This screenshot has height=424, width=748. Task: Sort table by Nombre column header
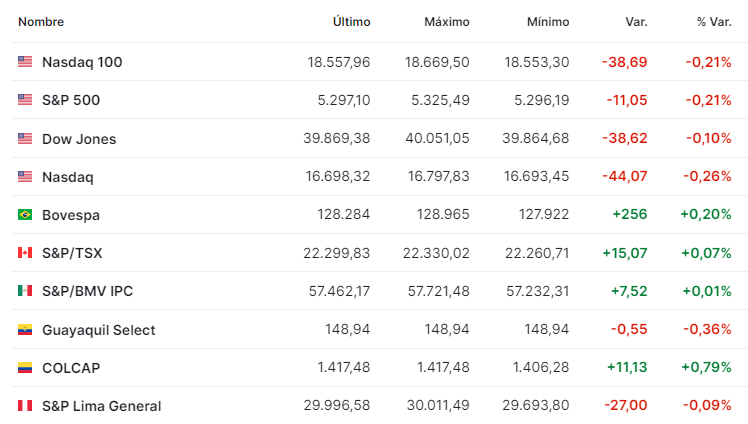coord(41,22)
